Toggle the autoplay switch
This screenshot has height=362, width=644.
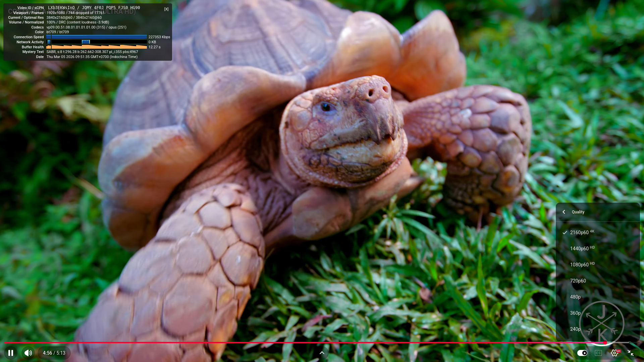tap(582, 353)
